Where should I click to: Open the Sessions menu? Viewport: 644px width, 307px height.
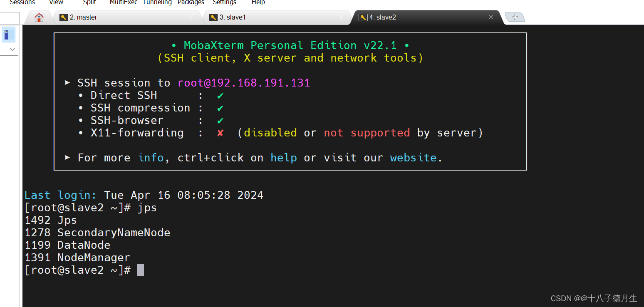22,2
